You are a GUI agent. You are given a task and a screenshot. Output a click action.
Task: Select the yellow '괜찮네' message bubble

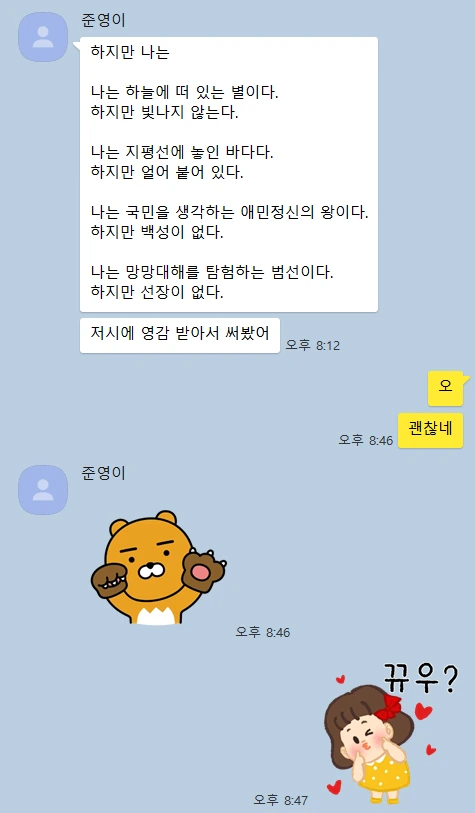coord(430,430)
